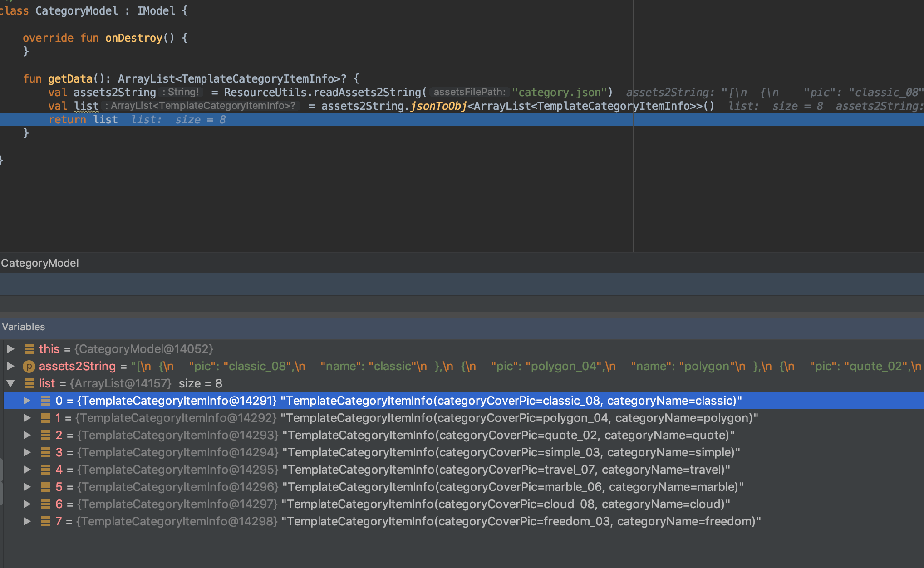Select the element icon for index 7
Screen dimensions: 924x568
46,521
